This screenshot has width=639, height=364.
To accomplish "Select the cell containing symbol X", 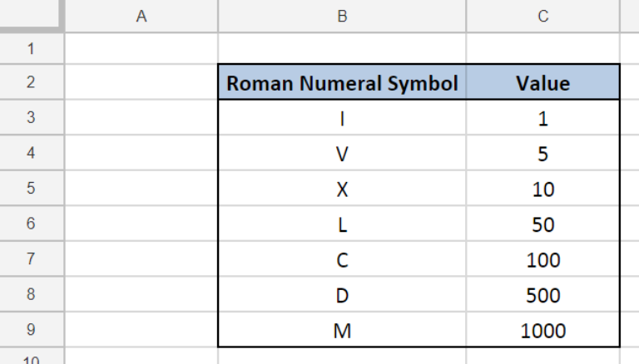I will pyautogui.click(x=342, y=188).
